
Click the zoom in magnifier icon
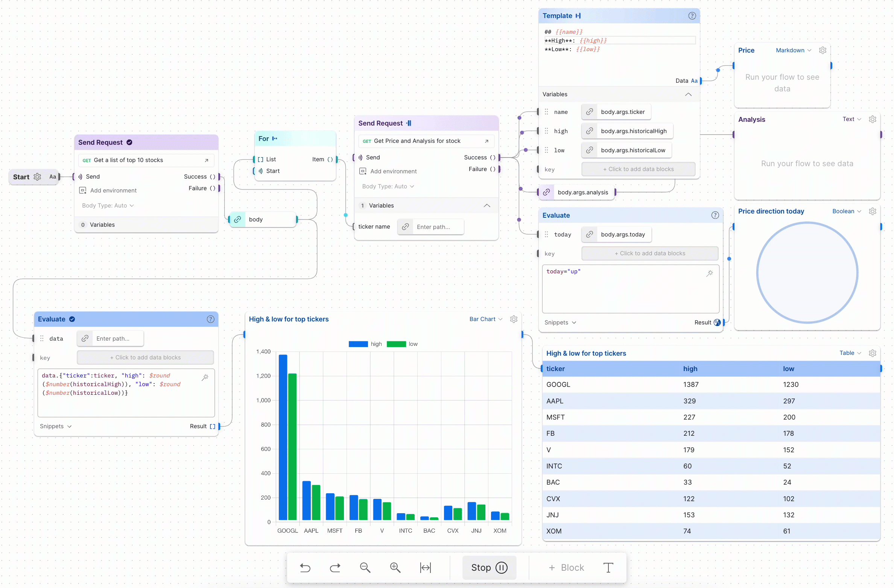[x=395, y=567]
